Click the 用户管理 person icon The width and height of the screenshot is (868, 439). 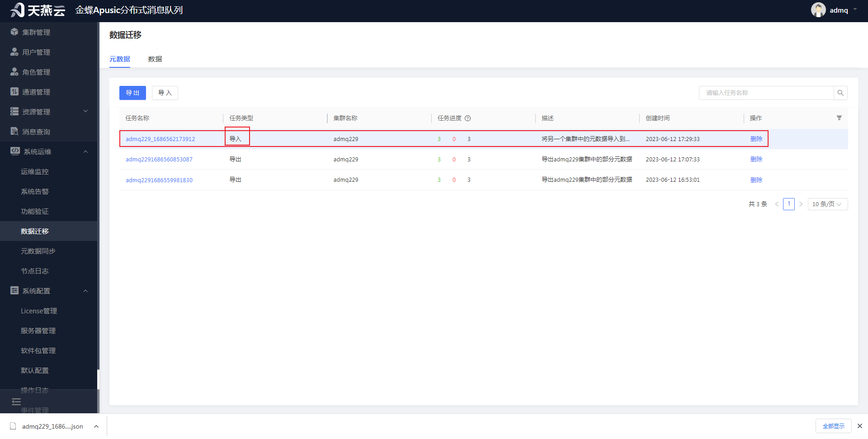(14, 52)
